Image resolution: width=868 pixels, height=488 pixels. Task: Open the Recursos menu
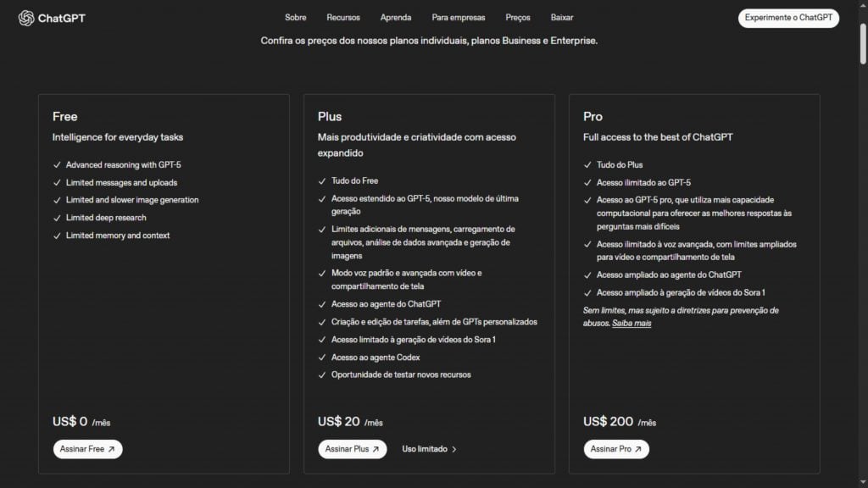coord(343,18)
